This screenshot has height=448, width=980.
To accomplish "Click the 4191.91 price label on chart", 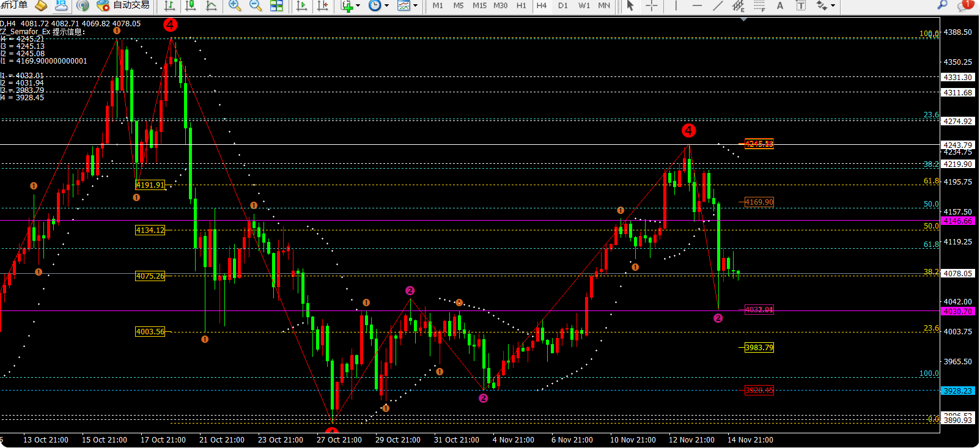I will (x=150, y=185).
